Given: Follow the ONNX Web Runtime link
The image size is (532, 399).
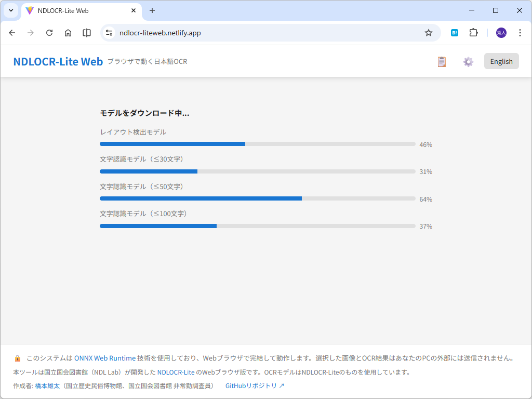Looking at the screenshot, I should coord(104,358).
